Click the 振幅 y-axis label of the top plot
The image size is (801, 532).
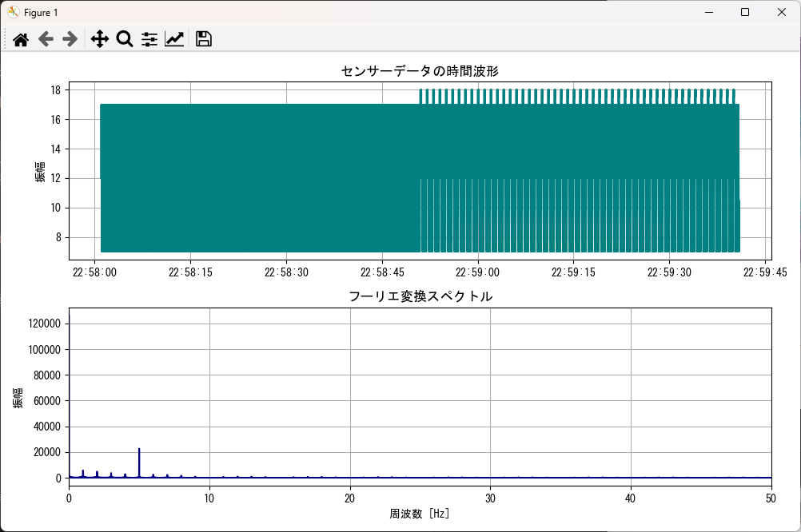[x=40, y=171]
